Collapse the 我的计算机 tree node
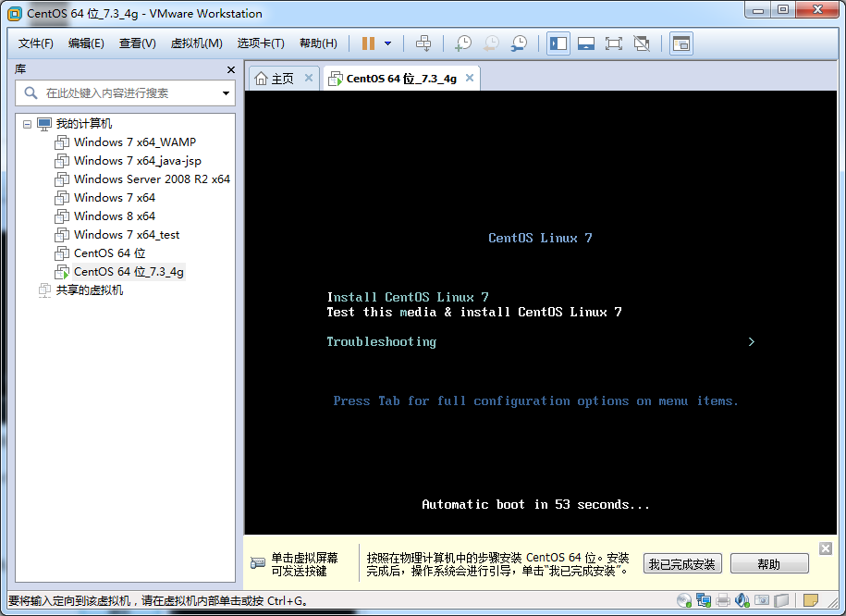846x616 pixels. [27, 124]
